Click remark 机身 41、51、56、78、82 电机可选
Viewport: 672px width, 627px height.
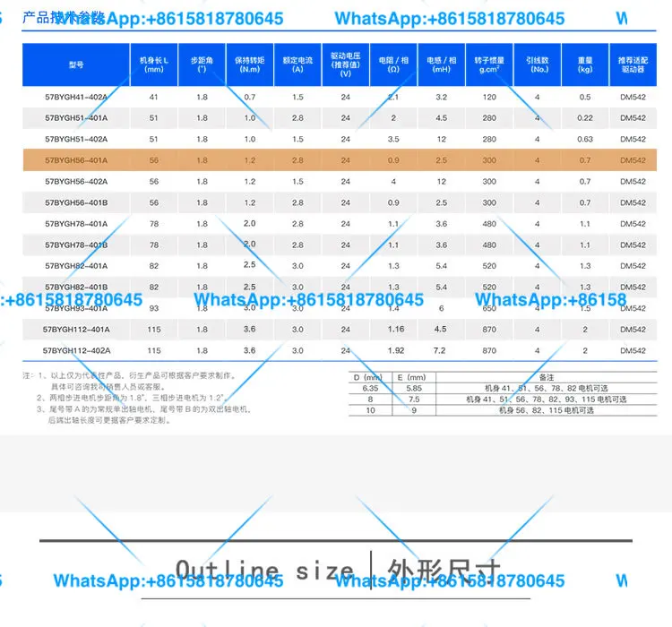pyautogui.click(x=547, y=388)
